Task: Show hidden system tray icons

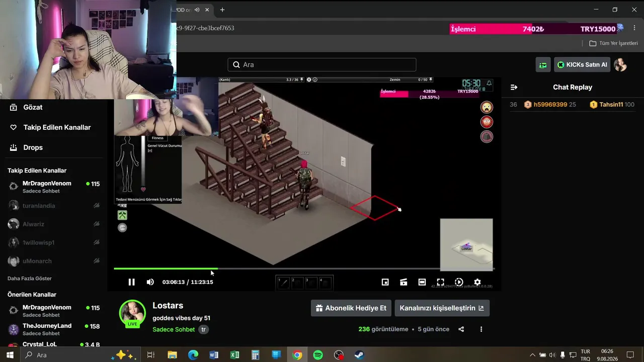Action: [532, 355]
